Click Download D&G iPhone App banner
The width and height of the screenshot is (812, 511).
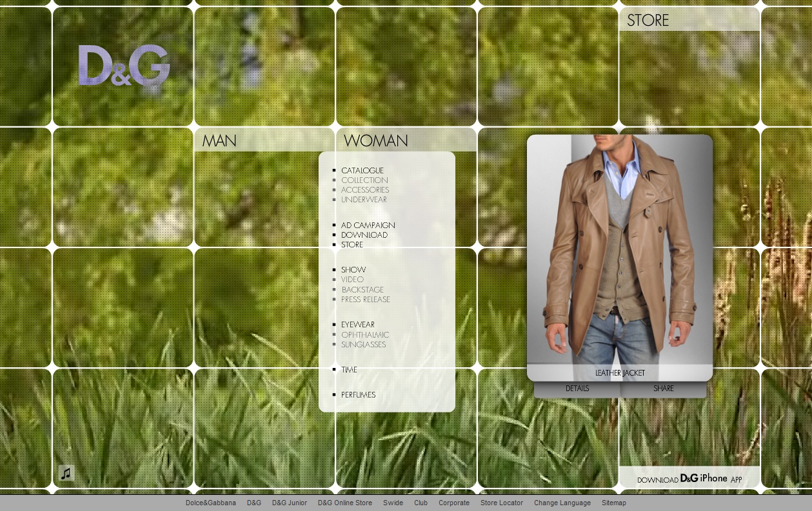coord(689,479)
